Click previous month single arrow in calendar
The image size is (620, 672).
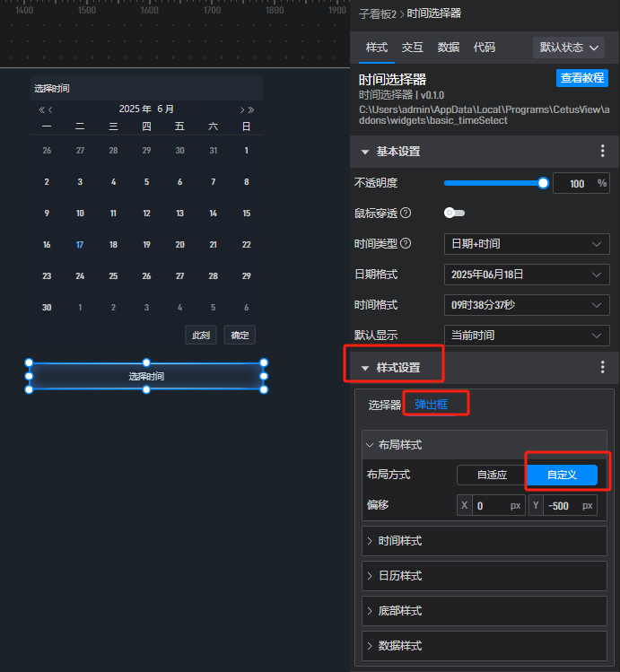point(50,109)
